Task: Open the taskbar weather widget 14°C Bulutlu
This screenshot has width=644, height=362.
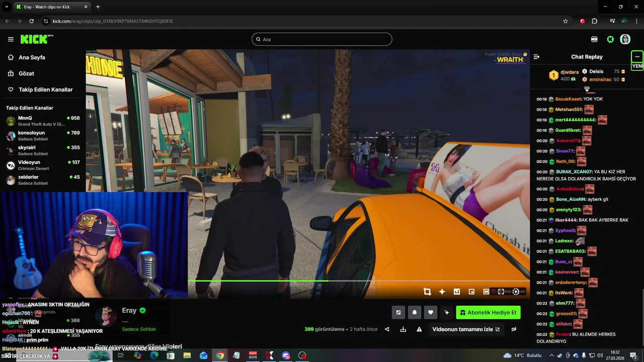Action: coord(523,355)
